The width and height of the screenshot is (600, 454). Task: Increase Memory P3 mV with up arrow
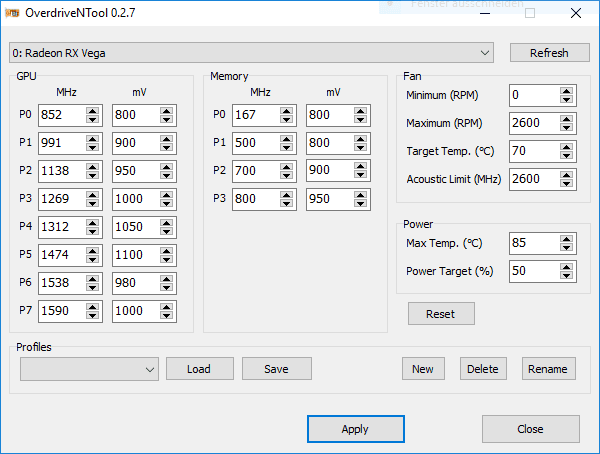(360, 195)
